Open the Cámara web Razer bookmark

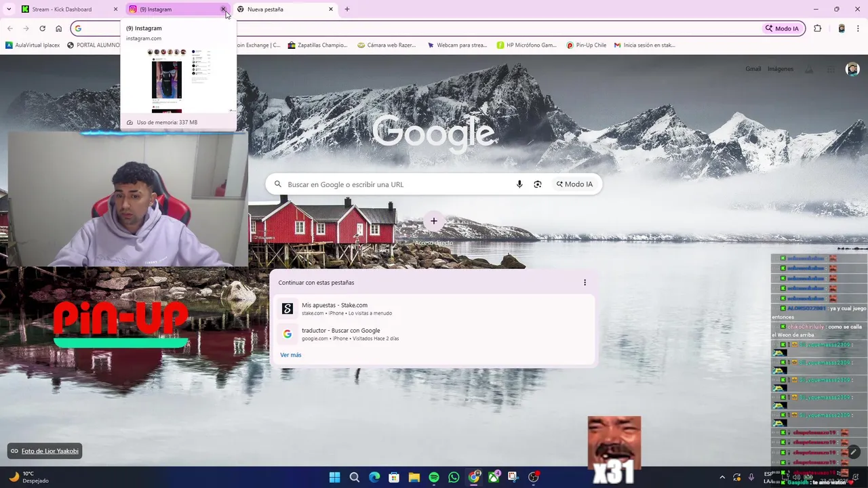(x=387, y=45)
